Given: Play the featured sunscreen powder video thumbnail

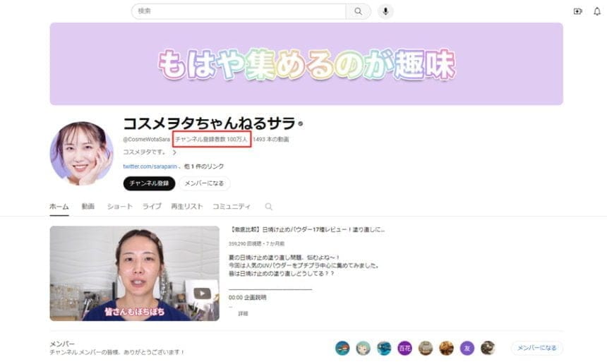Looking at the screenshot, I should (x=134, y=274).
